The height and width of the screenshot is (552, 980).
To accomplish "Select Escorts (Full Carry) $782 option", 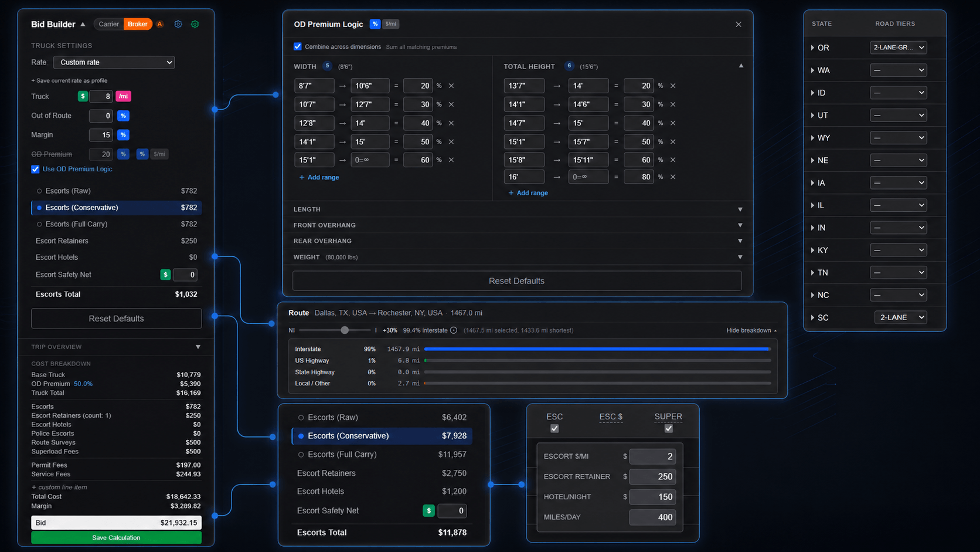I will (x=116, y=224).
